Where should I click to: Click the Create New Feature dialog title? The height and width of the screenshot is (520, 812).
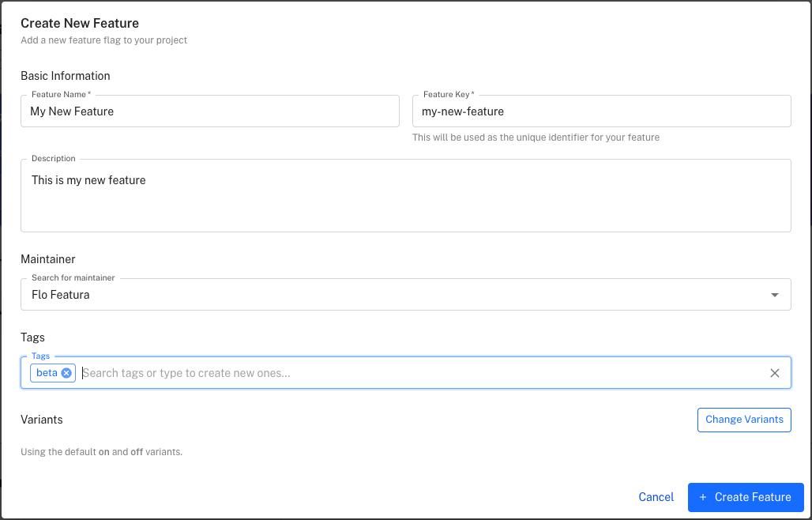coord(79,23)
